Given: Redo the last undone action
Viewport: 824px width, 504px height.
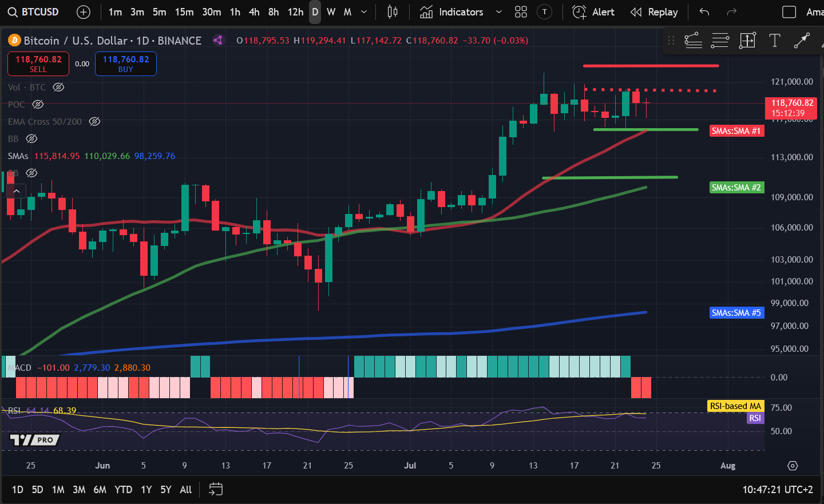Looking at the screenshot, I should pyautogui.click(x=731, y=12).
